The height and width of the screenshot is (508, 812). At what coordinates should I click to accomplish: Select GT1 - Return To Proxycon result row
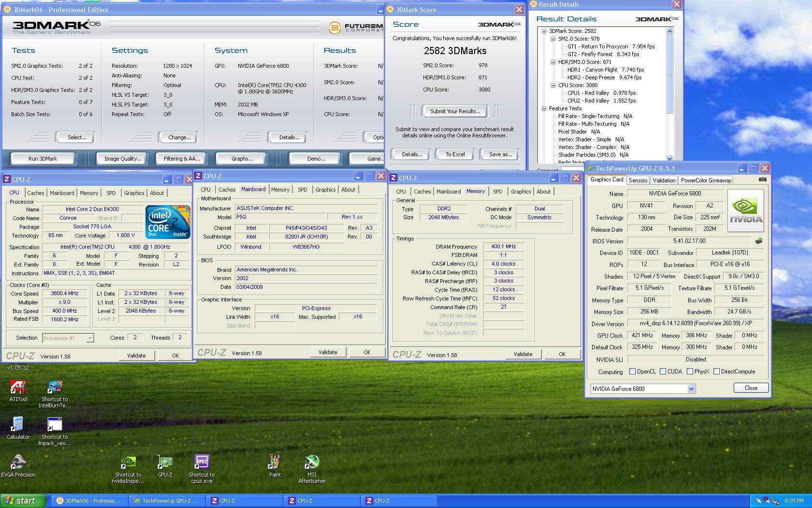(611, 46)
